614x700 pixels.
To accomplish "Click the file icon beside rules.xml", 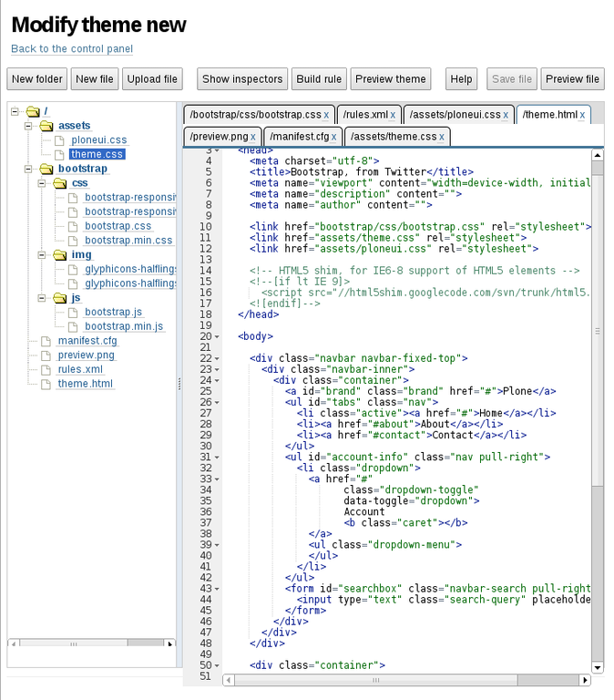I will point(46,370).
